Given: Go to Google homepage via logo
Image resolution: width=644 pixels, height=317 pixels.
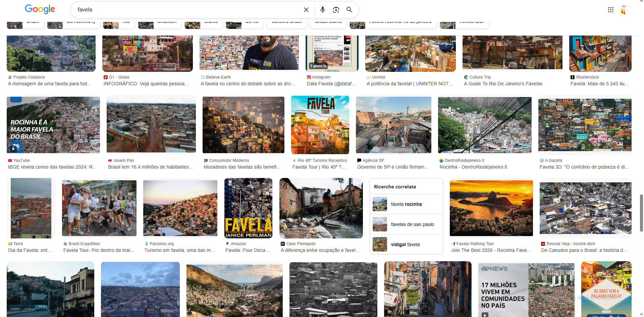Looking at the screenshot, I should point(40,9).
